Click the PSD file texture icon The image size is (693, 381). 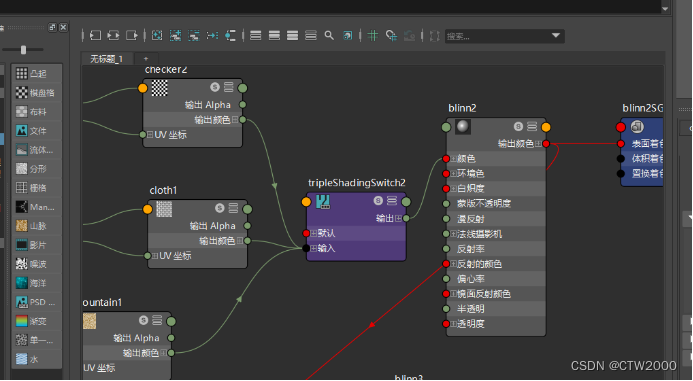click(22, 301)
